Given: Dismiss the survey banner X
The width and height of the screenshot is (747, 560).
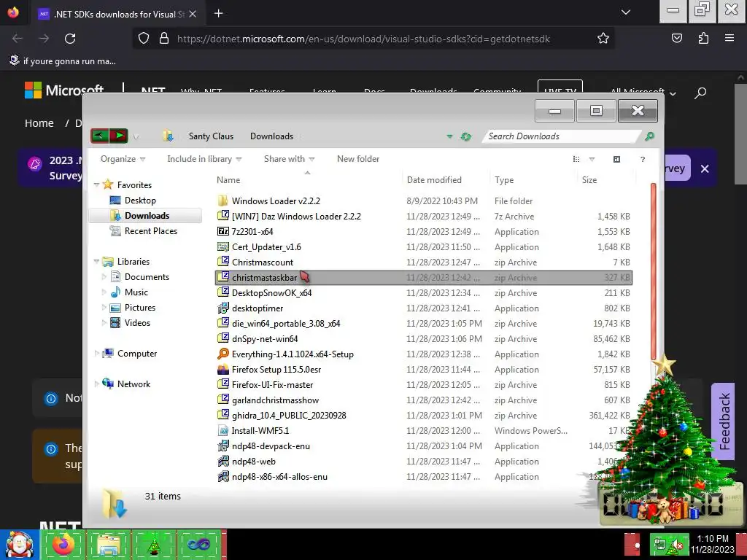Looking at the screenshot, I should (705, 168).
